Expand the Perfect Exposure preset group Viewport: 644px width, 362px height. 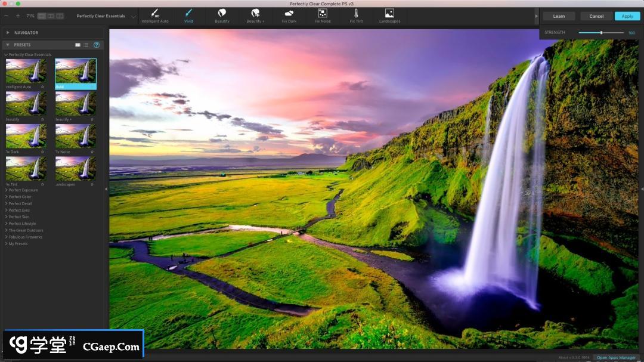point(23,190)
